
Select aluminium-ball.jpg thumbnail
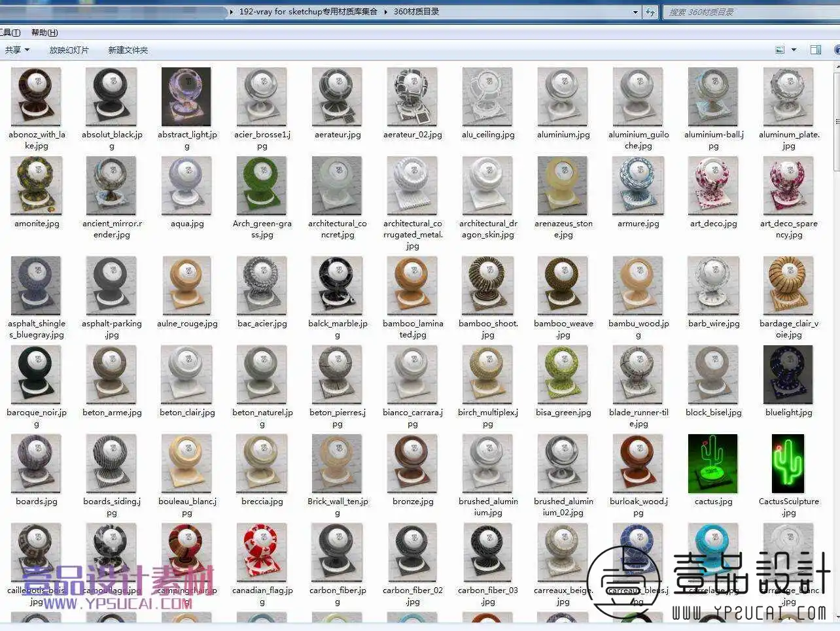[713, 97]
